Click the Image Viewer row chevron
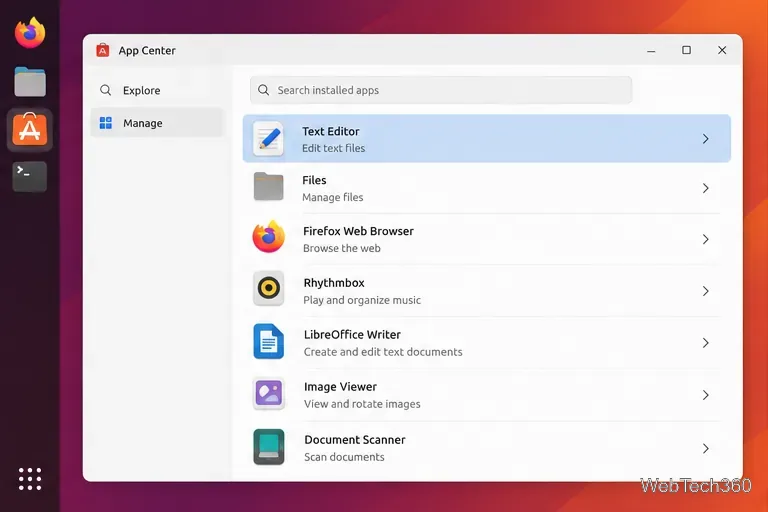768x512 pixels. pos(705,395)
